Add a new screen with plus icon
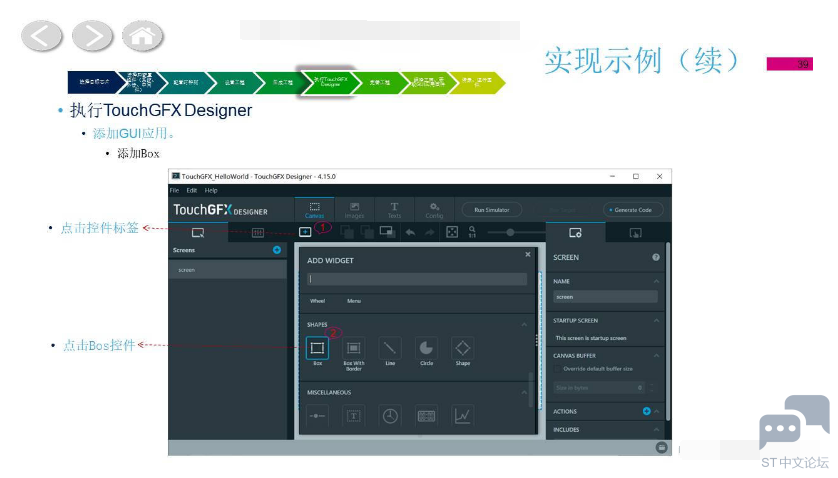The width and height of the screenshot is (838, 478). (277, 250)
